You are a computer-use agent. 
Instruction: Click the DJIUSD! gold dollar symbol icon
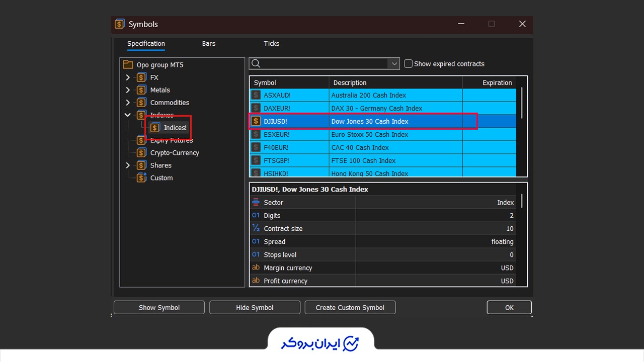click(x=256, y=121)
